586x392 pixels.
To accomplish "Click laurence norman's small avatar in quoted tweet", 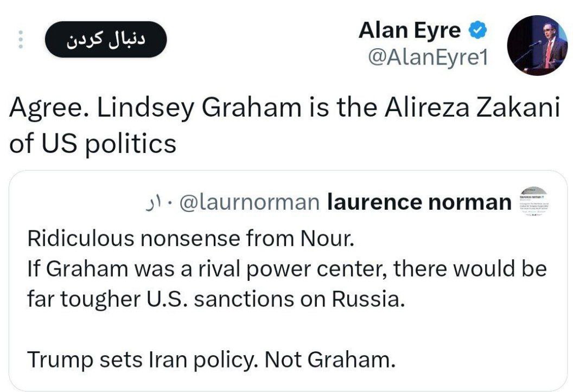I will pyautogui.click(x=534, y=202).
